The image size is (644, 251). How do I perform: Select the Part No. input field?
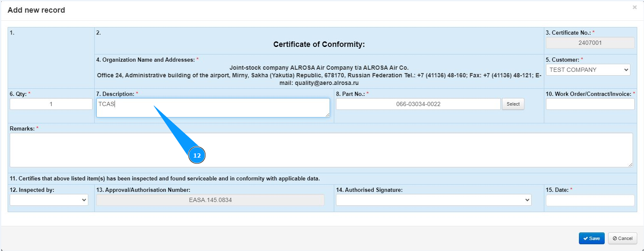418,104
